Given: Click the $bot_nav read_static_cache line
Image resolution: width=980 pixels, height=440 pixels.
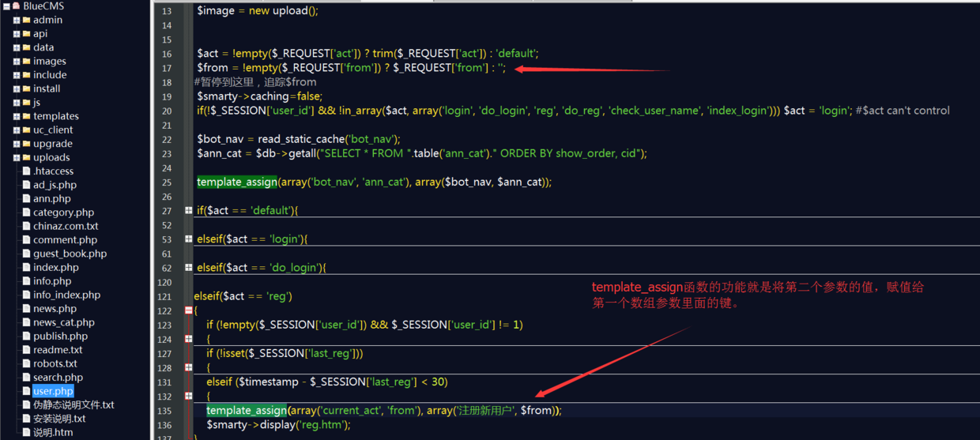Looking at the screenshot, I should click(299, 140).
